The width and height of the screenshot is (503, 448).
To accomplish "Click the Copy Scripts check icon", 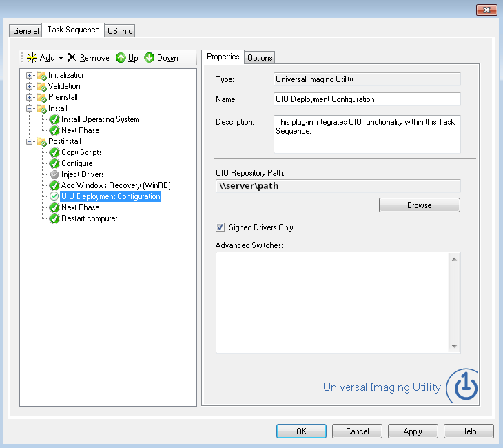I will point(54,153).
